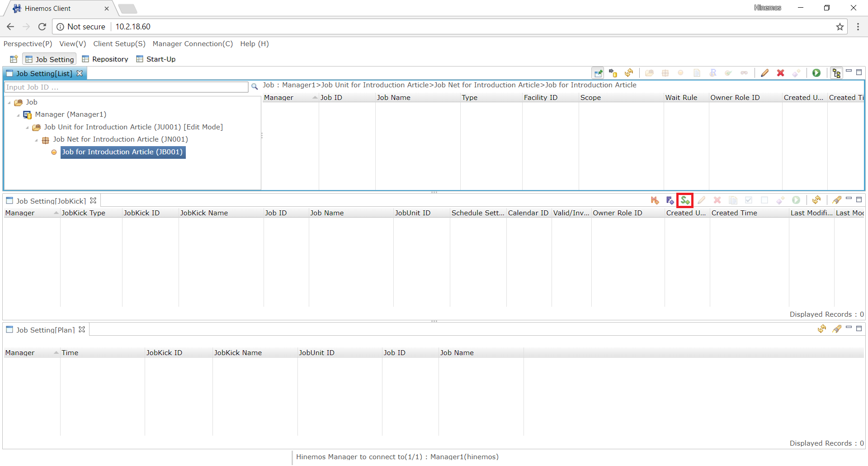This screenshot has height=466, width=868.
Task: Click the Disable JobKick empty box icon
Action: click(764, 200)
